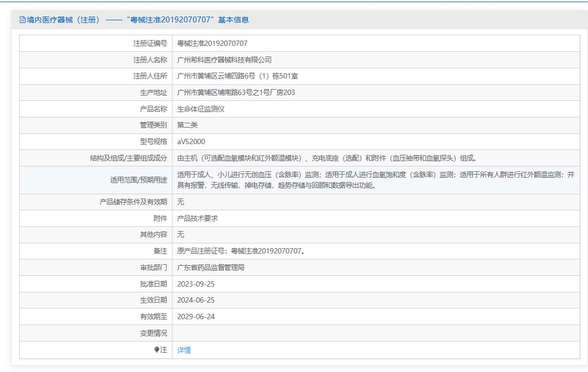Select remark text 原产品注册证号：粤械注准20192070707
Screen dimensions: 588x372
click(x=241, y=251)
